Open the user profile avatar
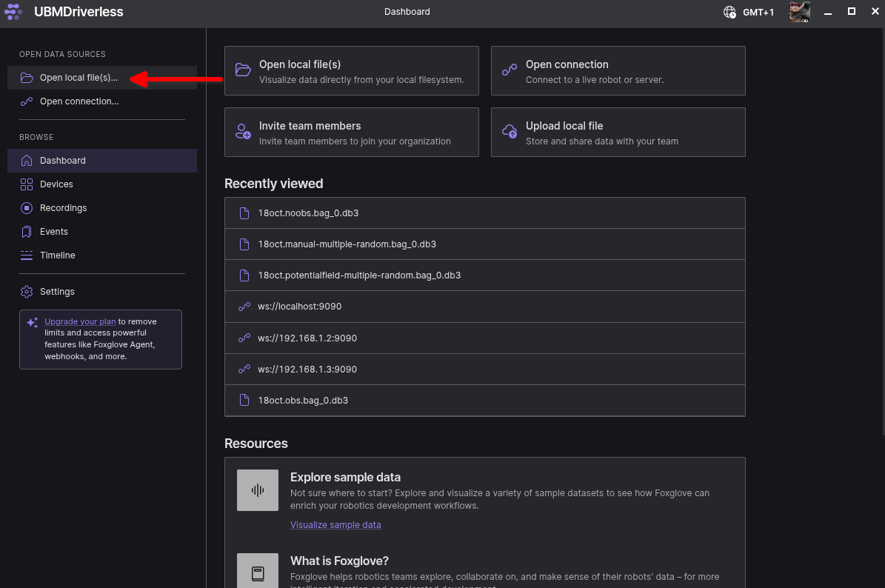The height and width of the screenshot is (588, 885). tap(799, 12)
